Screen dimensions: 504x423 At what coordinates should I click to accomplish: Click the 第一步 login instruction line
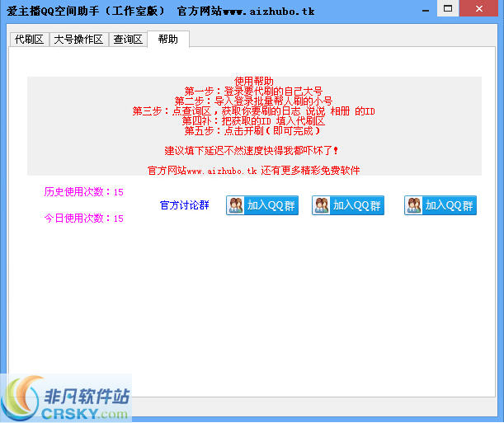253,91
